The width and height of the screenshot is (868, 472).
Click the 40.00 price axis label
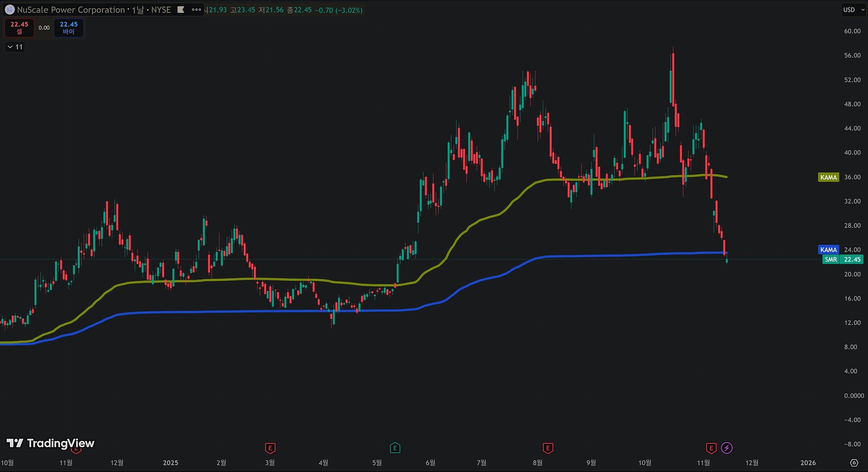[852, 153]
